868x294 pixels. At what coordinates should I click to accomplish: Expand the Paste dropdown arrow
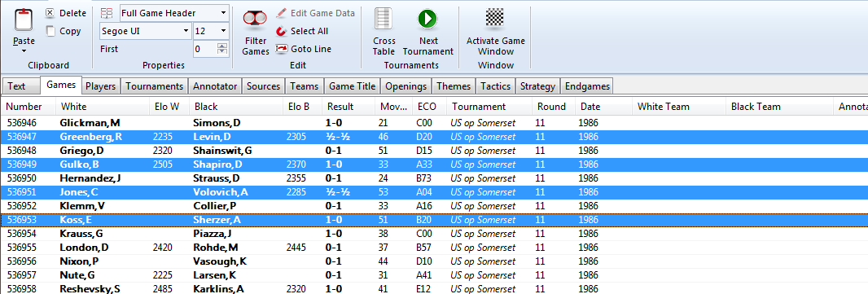[24, 51]
